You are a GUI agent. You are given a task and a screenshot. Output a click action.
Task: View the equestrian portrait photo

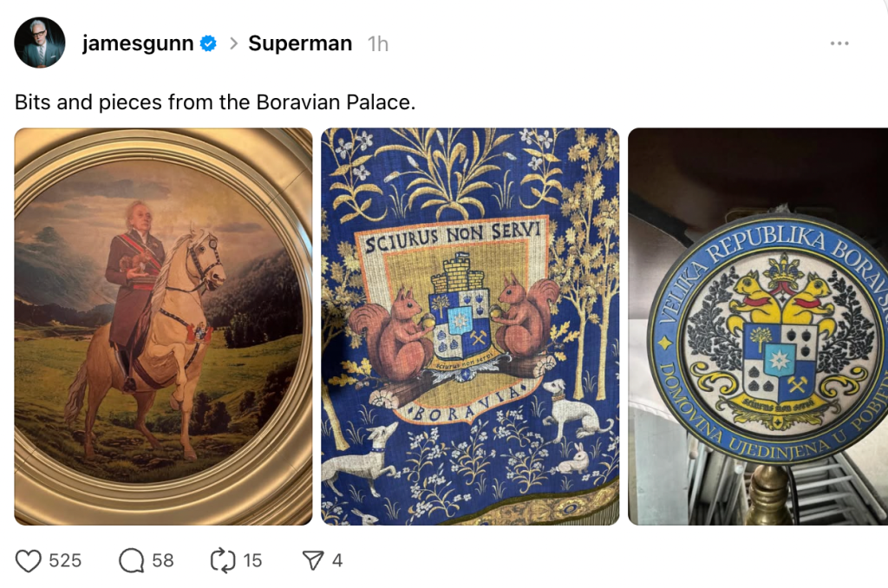point(163,325)
